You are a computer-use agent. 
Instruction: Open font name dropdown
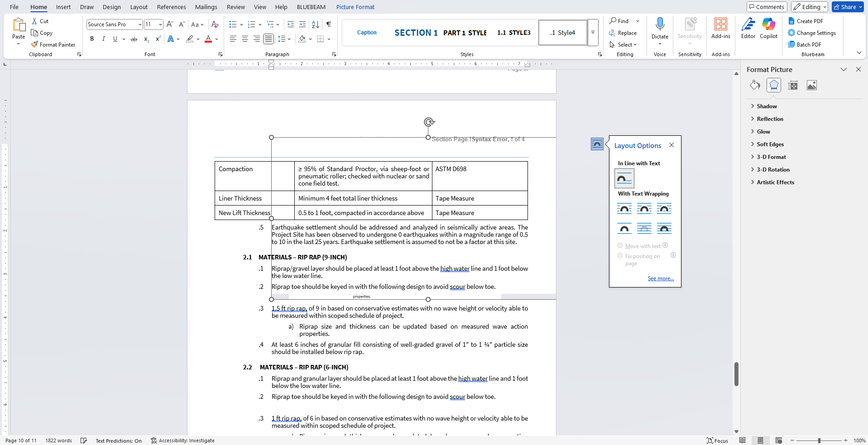[140, 24]
